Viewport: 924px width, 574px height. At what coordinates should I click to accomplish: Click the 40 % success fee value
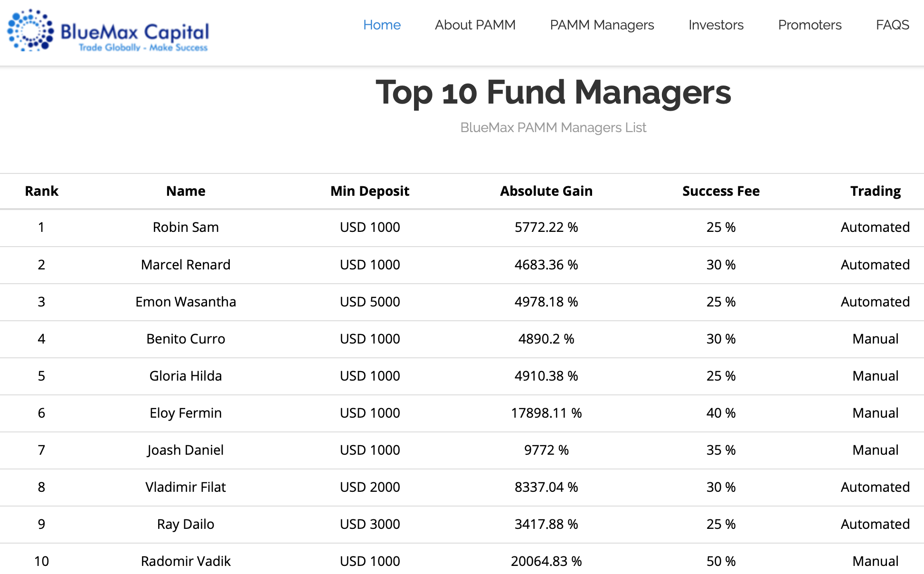(721, 413)
